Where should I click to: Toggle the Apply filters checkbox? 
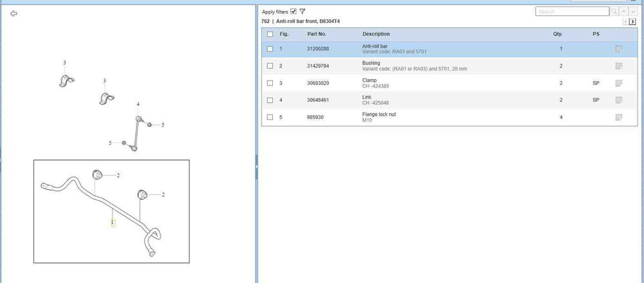point(294,12)
